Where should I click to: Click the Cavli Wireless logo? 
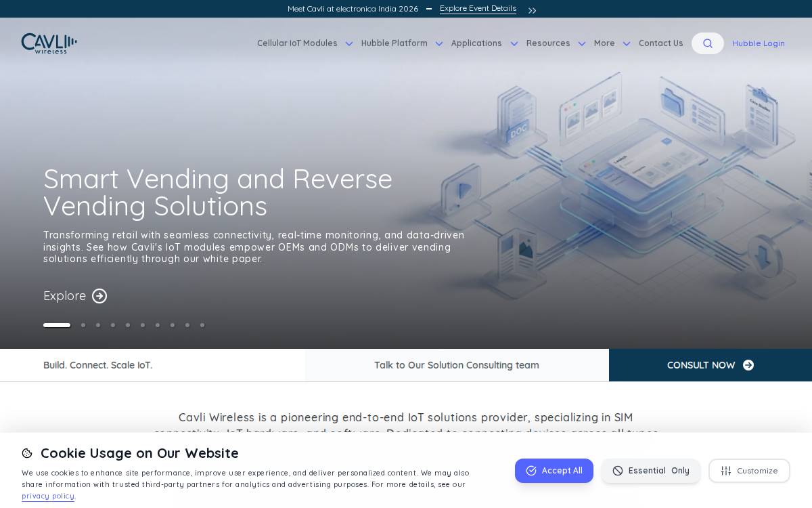[x=49, y=43]
